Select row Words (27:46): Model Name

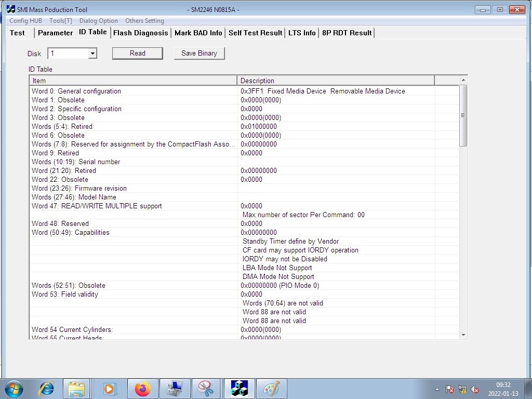(244, 197)
